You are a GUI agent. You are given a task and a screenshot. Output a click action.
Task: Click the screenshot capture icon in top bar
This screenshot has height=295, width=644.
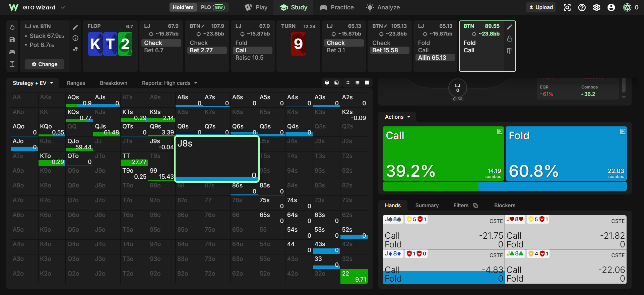(x=567, y=7)
